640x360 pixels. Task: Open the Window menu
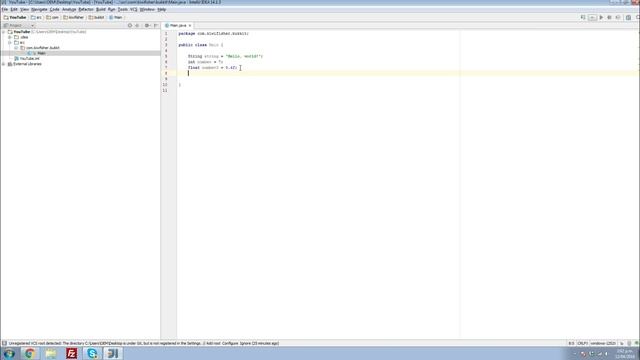(147, 9)
